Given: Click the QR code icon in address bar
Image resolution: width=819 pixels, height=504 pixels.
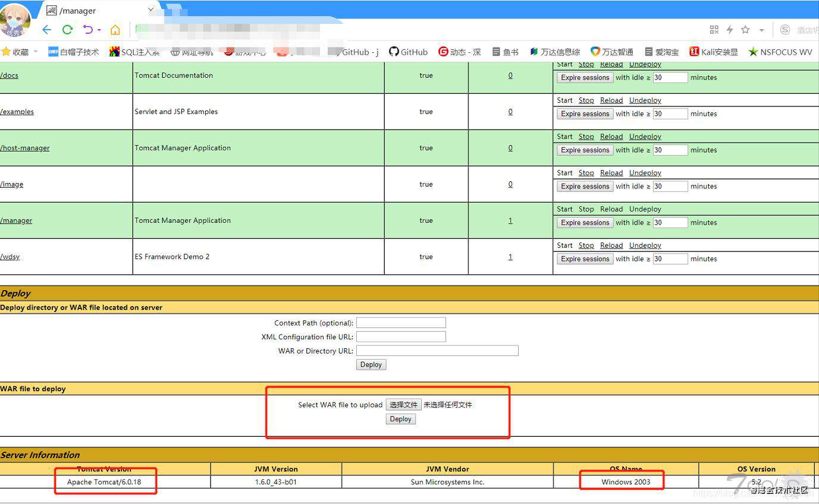Looking at the screenshot, I should (714, 30).
